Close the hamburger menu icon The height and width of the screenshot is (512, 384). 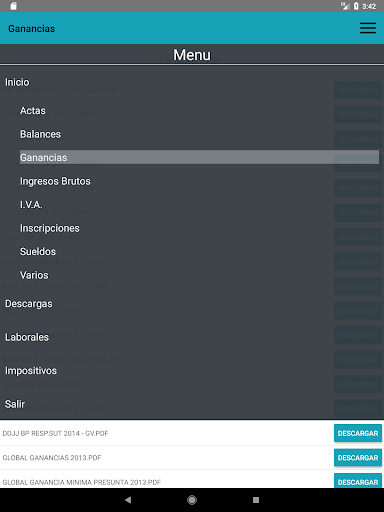368,28
